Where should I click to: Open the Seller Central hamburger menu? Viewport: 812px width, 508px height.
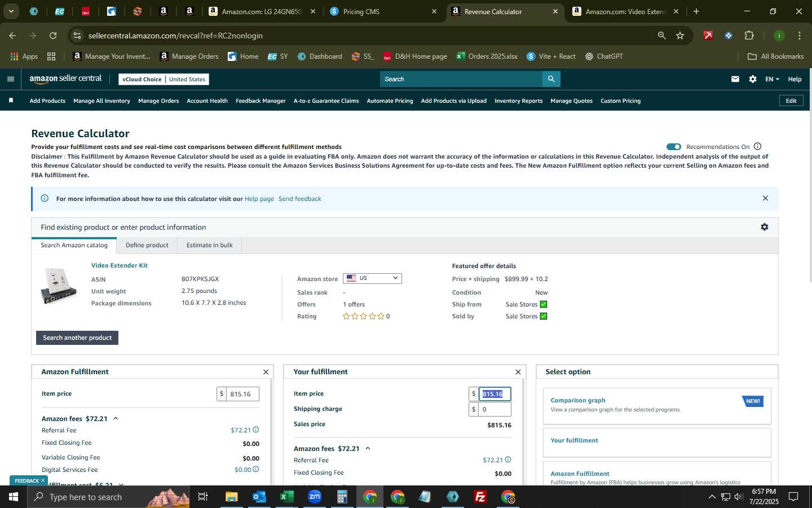coord(11,79)
